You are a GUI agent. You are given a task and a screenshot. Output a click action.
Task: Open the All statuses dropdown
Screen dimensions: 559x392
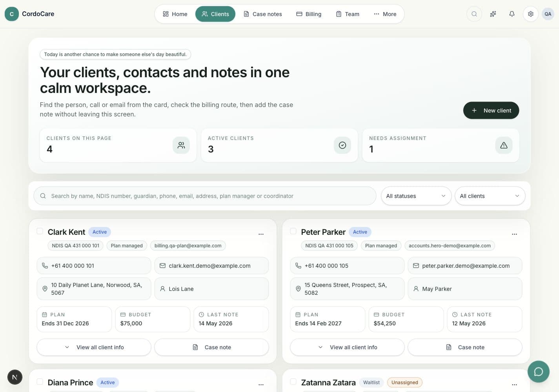[416, 196]
